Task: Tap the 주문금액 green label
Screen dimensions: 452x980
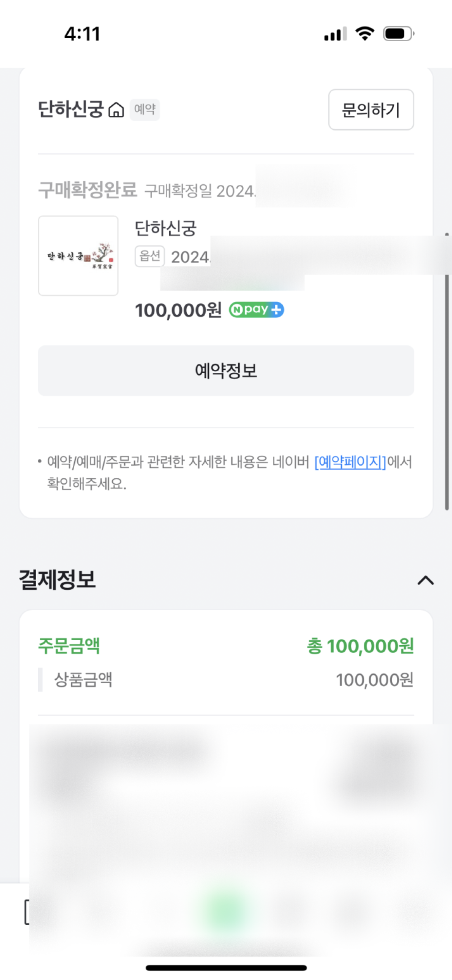Action: pyautogui.click(x=69, y=645)
